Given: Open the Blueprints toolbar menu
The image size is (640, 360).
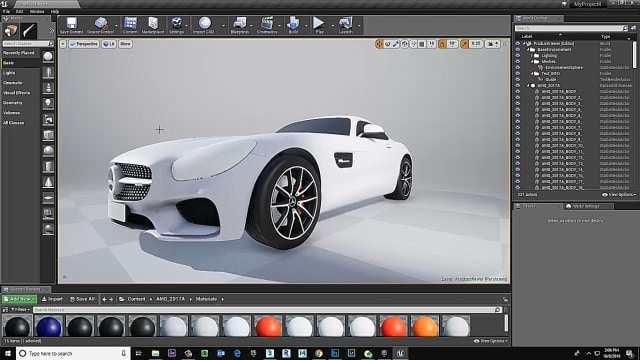Looking at the screenshot, I should pos(240,25).
